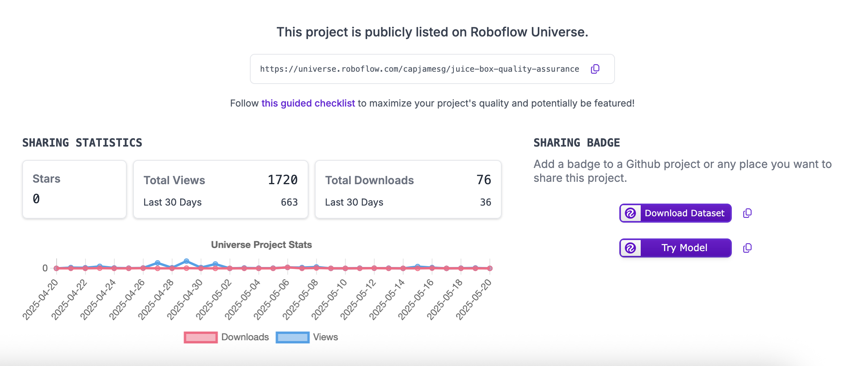
Task: Copy the Roboflow Universe project URL
Action: [595, 69]
